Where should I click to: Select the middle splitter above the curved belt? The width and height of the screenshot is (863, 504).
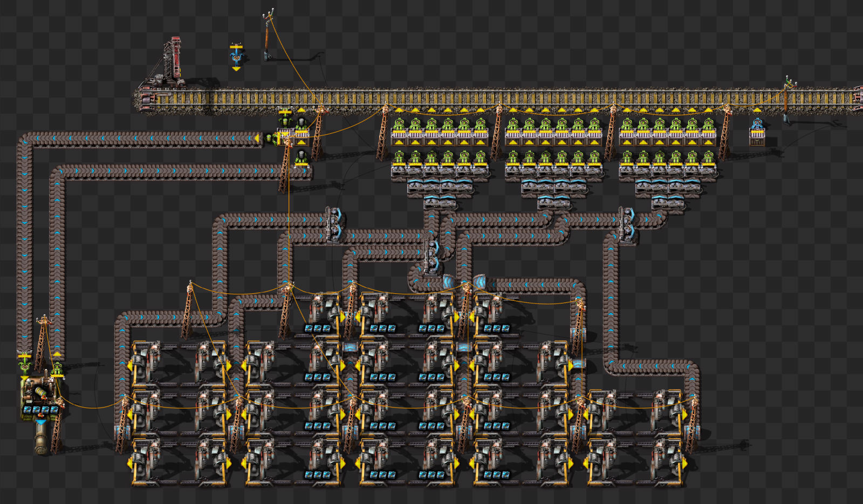click(432, 256)
